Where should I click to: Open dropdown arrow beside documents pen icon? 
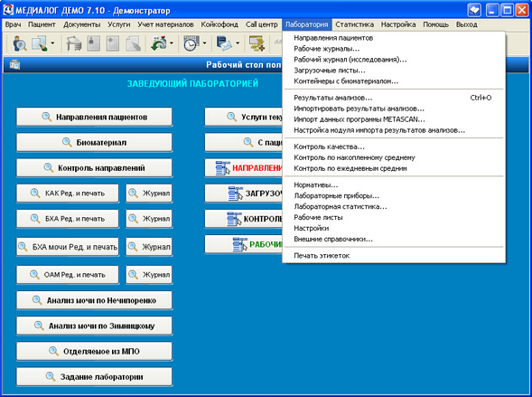pyautogui.click(x=52, y=43)
